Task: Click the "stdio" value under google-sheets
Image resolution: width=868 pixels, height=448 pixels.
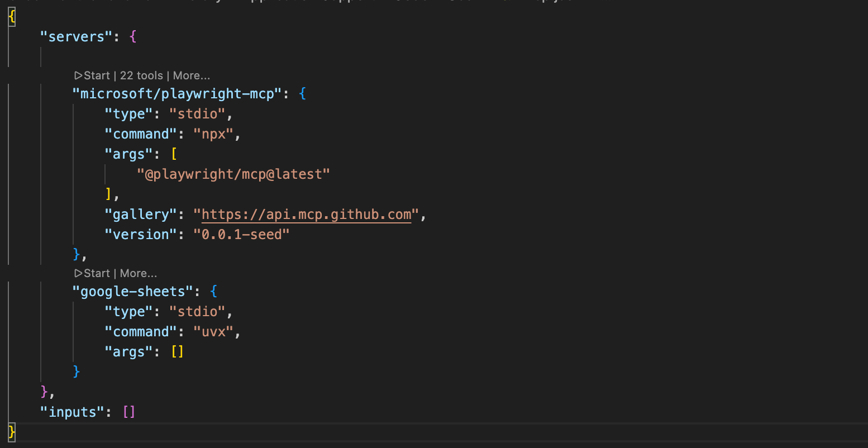Action: pos(197,312)
